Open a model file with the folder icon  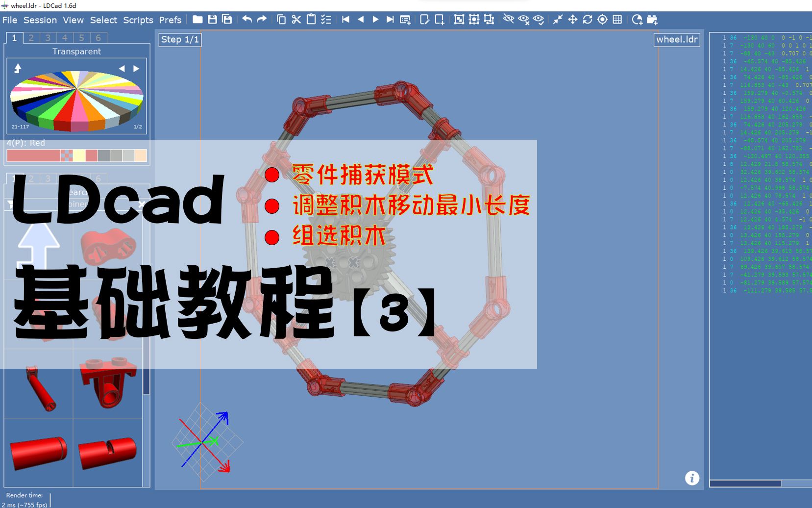(197, 20)
